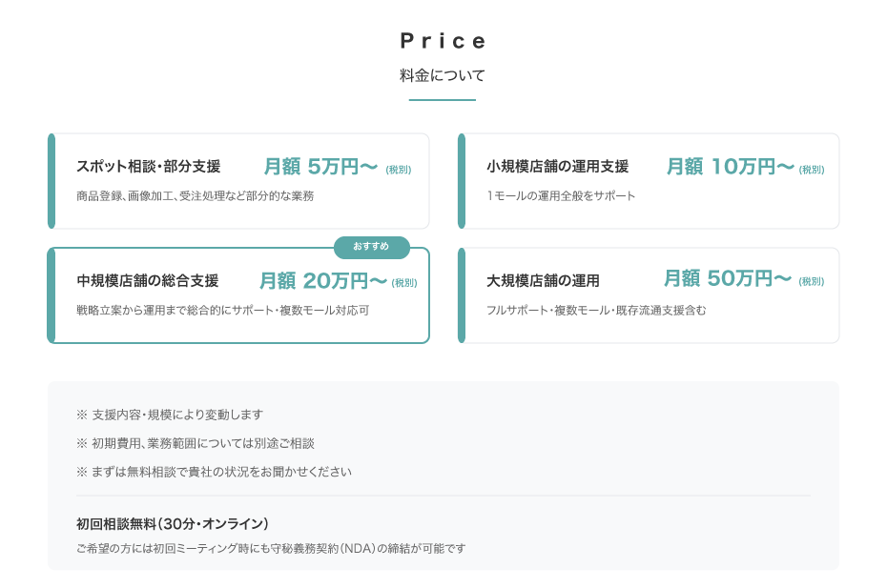Click the スポット相談・部分支援 plan title
887x588 pixels.
[x=148, y=167]
